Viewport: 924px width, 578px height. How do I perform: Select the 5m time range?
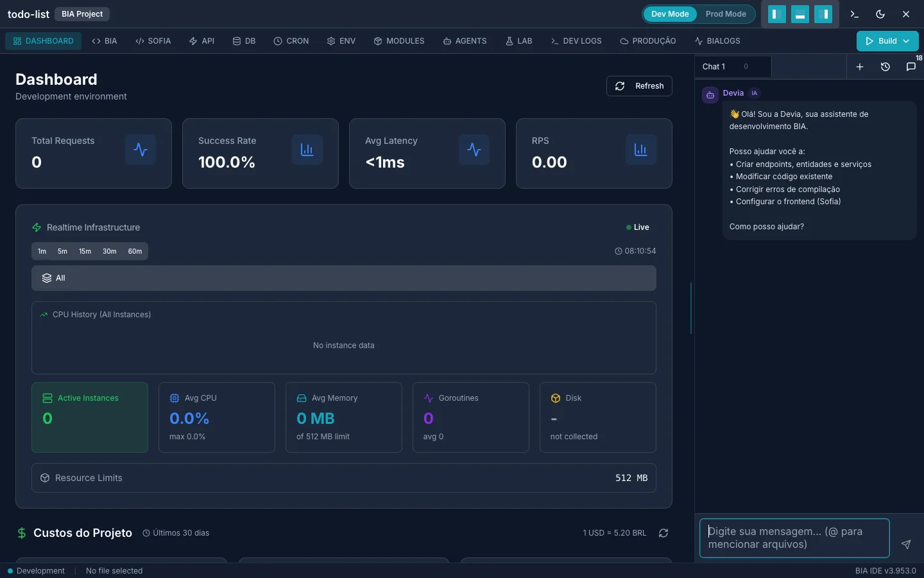pos(62,251)
